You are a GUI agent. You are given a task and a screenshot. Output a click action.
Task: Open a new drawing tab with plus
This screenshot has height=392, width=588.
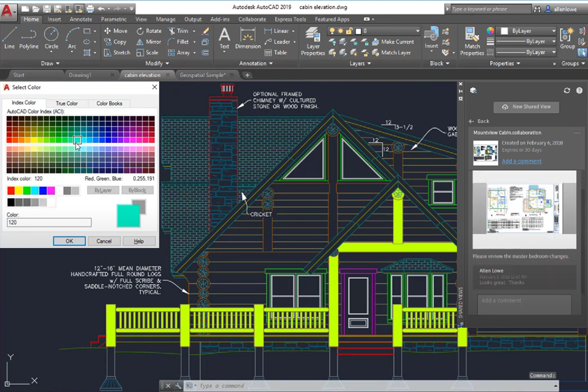247,75
